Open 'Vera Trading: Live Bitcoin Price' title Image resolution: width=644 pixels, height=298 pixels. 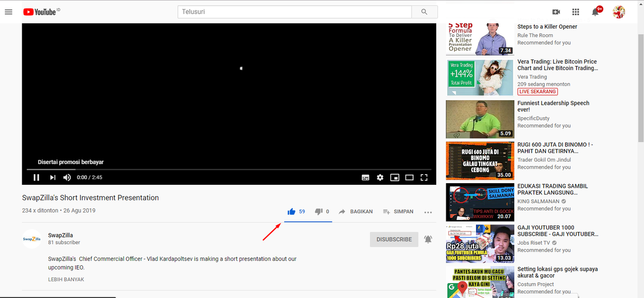(558, 65)
